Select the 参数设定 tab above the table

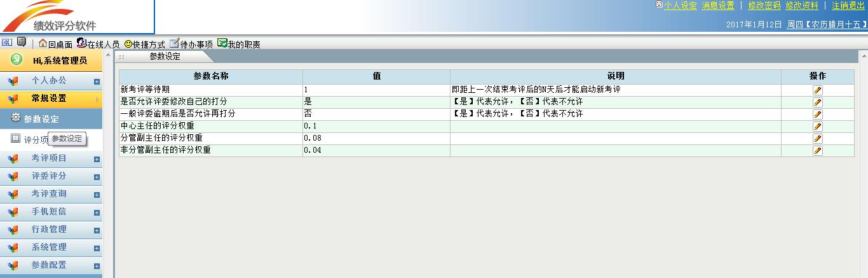click(x=165, y=57)
